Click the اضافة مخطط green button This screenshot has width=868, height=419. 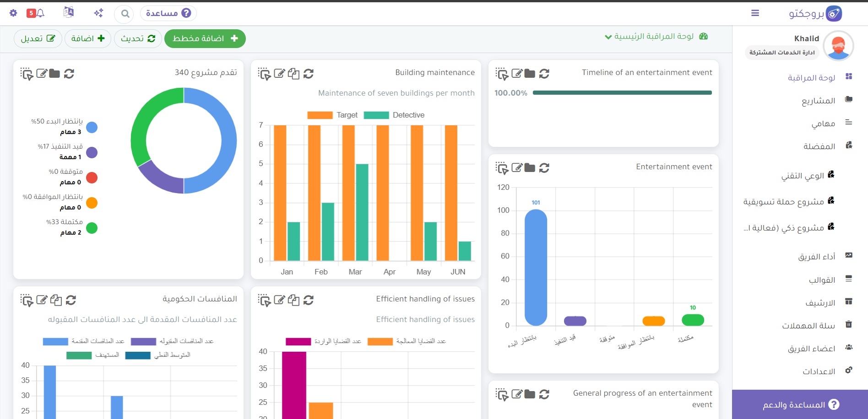pyautogui.click(x=205, y=38)
